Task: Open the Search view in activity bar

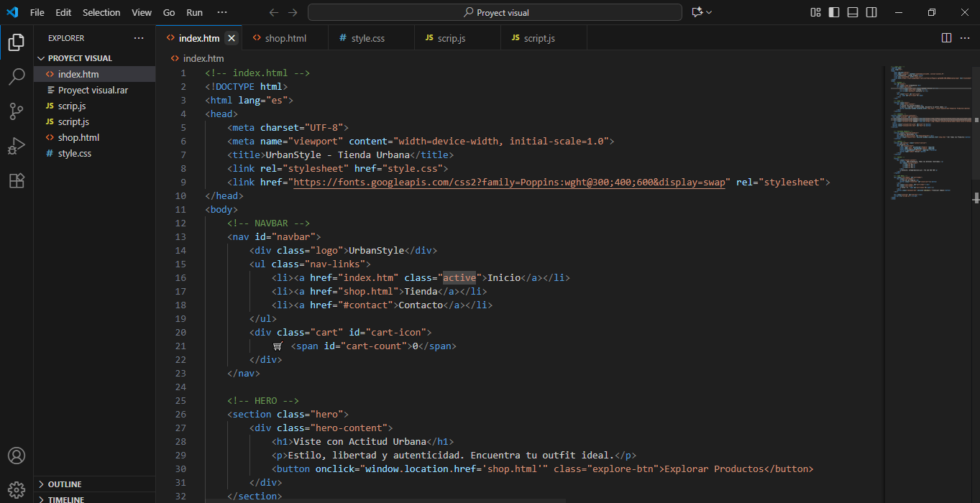Action: point(17,77)
